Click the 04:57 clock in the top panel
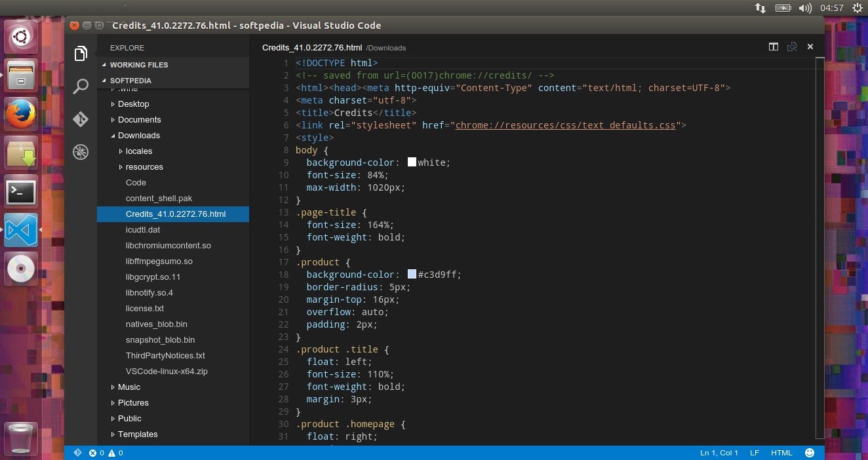 832,8
